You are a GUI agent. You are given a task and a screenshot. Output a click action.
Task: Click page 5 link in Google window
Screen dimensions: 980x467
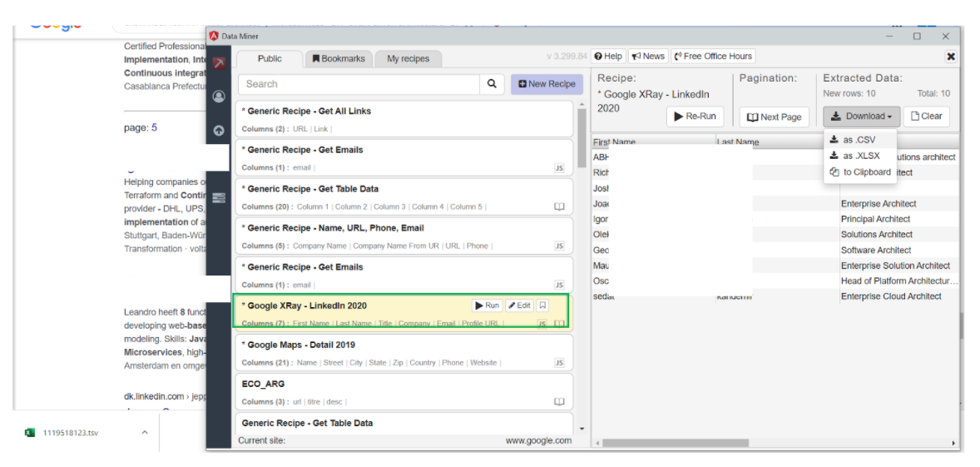coord(155,127)
